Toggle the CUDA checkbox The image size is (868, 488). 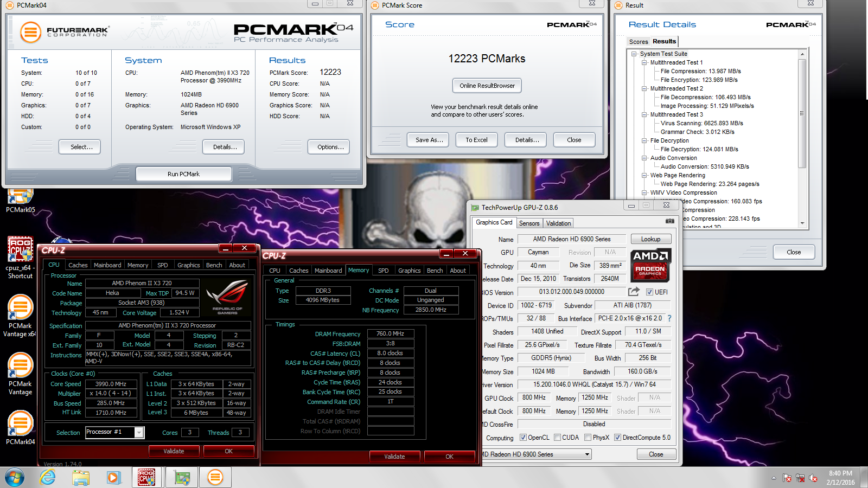557,438
